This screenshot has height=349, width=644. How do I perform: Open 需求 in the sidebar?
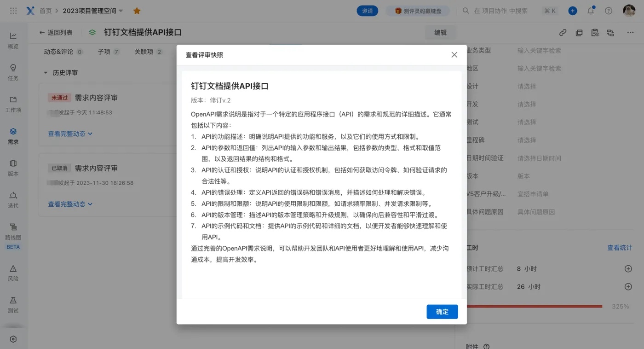tap(13, 136)
